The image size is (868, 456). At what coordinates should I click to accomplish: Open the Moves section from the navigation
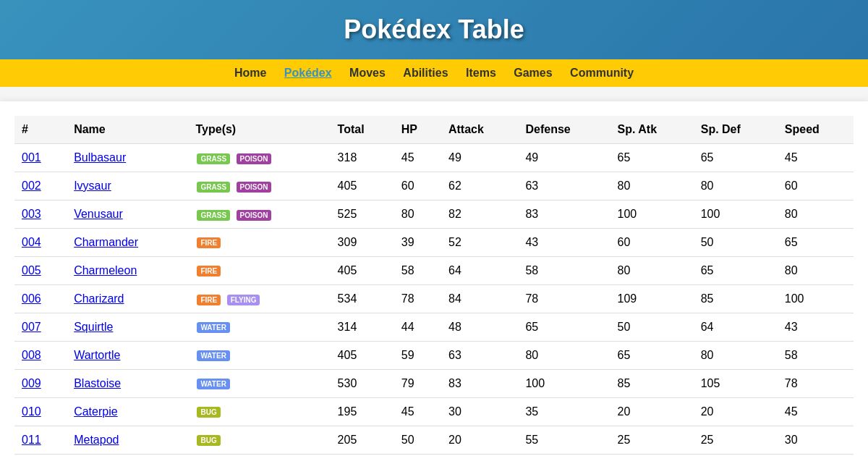pos(367,73)
